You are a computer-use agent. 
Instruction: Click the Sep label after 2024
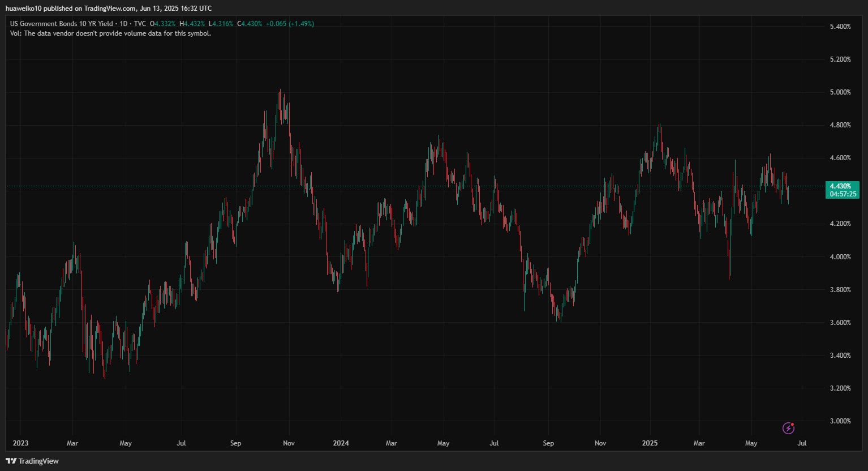(x=548, y=443)
